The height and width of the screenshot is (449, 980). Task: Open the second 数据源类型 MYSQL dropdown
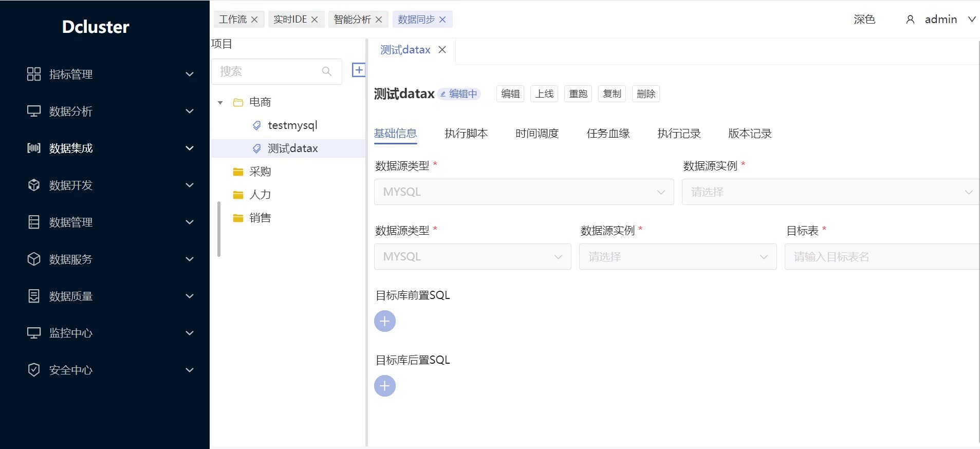pos(472,257)
